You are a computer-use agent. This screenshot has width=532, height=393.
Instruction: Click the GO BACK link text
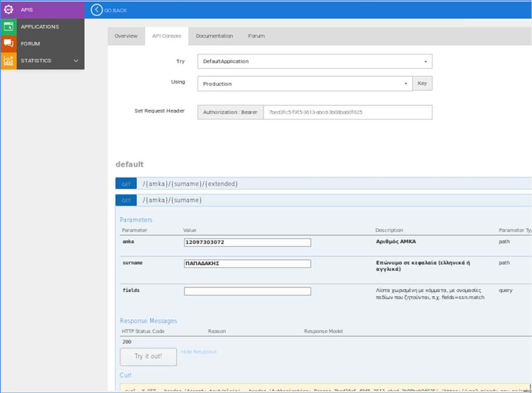pos(115,10)
